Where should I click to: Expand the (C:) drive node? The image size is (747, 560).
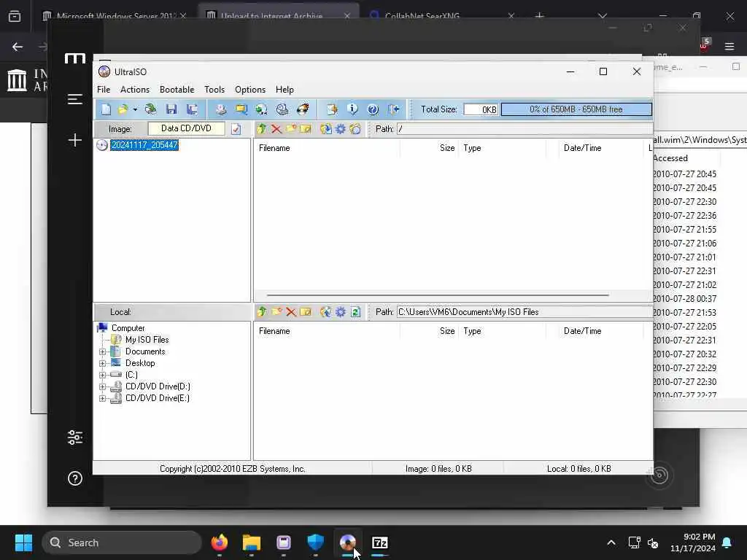pyautogui.click(x=102, y=376)
